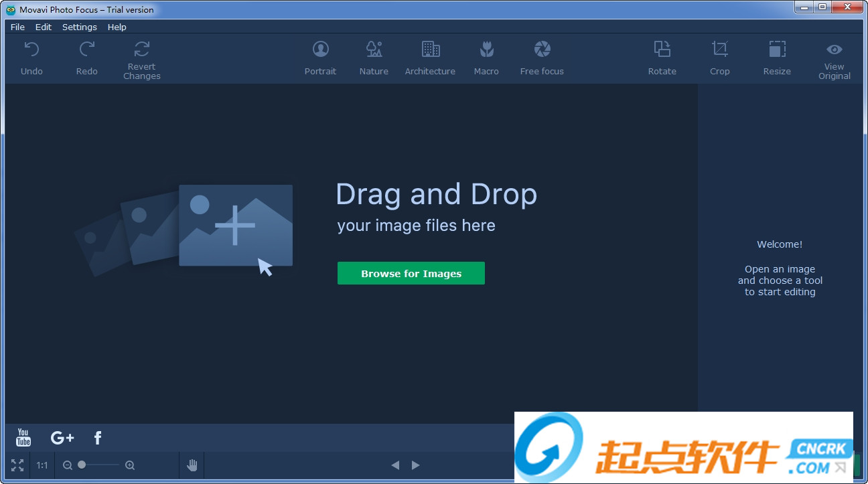Image resolution: width=868 pixels, height=484 pixels.
Task: Click the Browse for Images button
Action: click(411, 273)
